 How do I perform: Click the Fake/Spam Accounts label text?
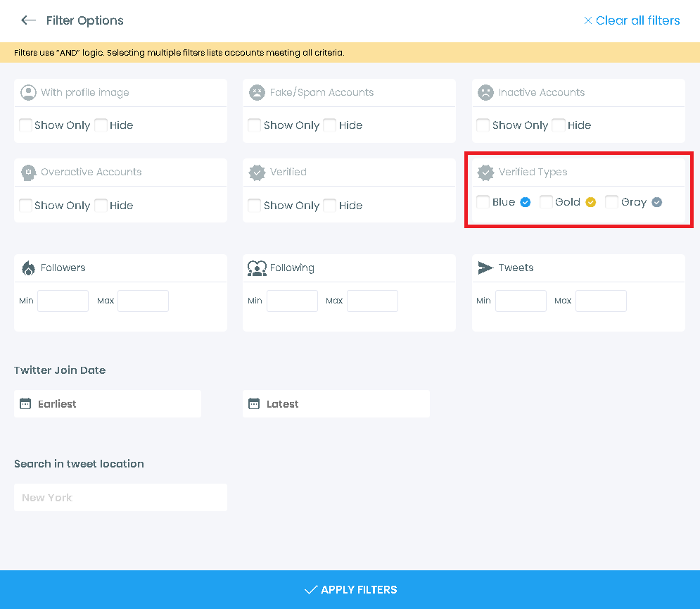(x=322, y=92)
